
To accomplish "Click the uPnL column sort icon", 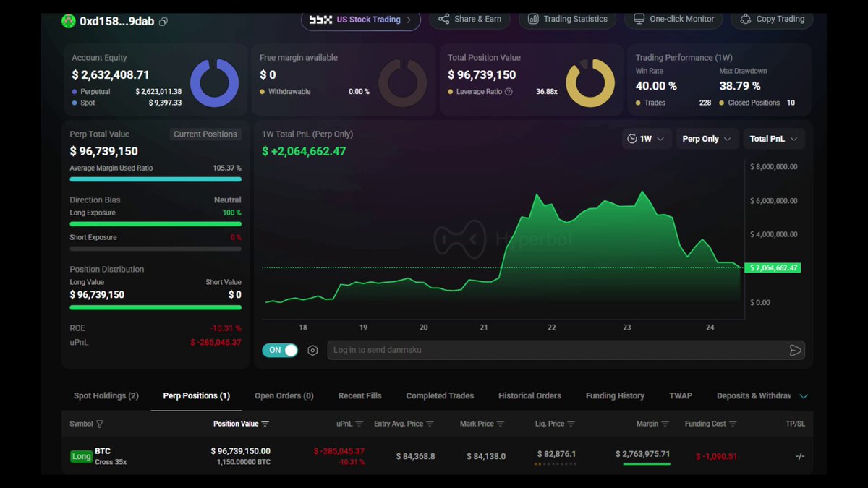I will pos(359,424).
